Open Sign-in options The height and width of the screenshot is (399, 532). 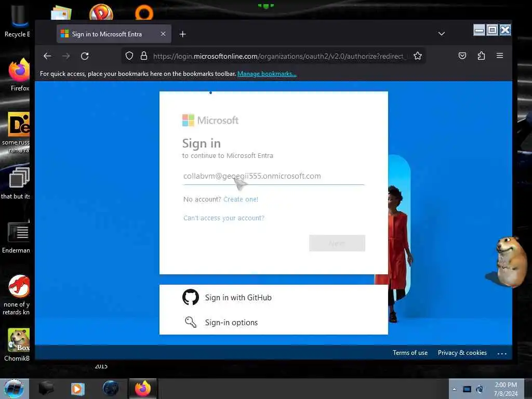(273, 322)
